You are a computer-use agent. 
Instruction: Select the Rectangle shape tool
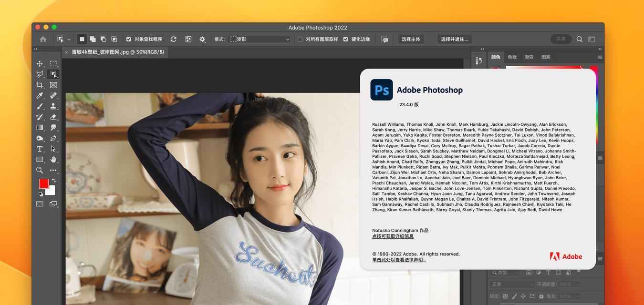pyautogui.click(x=40, y=159)
